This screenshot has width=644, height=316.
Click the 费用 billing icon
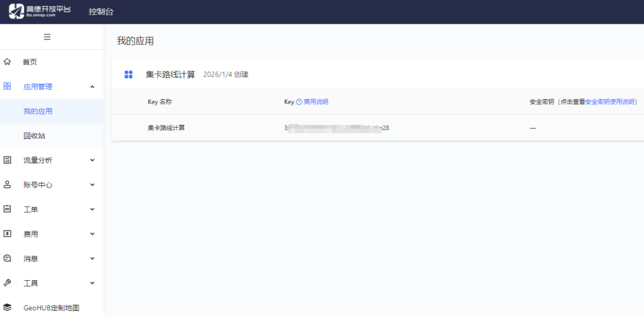[x=8, y=234]
